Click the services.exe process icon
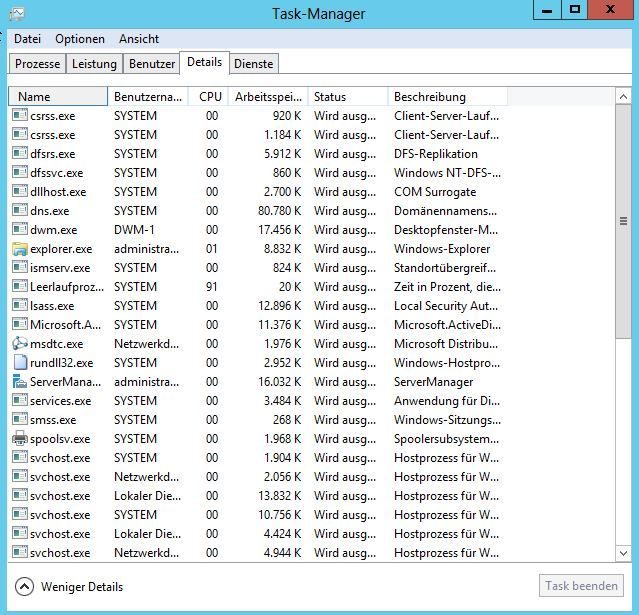This screenshot has height=615, width=639. [x=20, y=401]
